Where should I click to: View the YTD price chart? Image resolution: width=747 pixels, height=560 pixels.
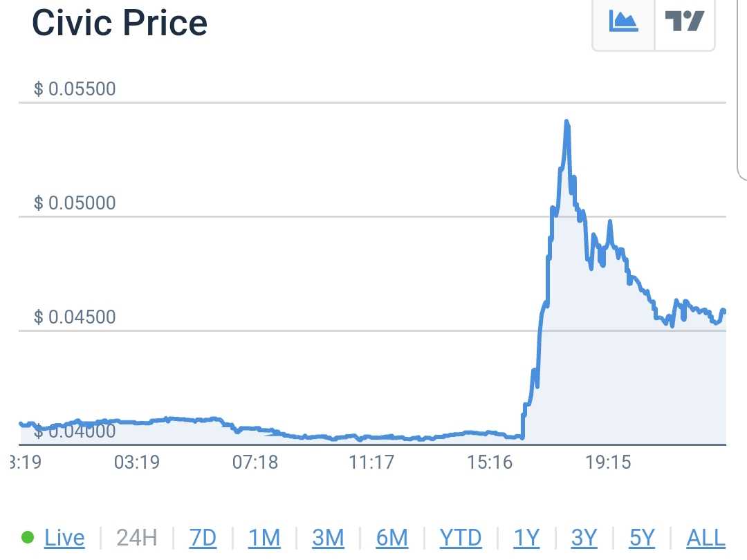[x=461, y=537]
